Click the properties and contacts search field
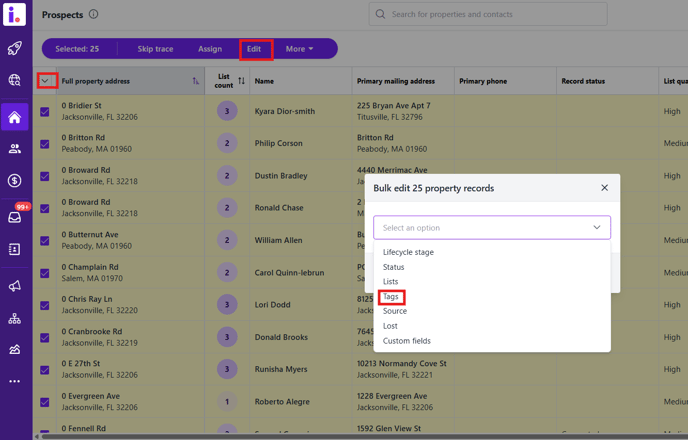This screenshot has height=440, width=688. pos(487,14)
